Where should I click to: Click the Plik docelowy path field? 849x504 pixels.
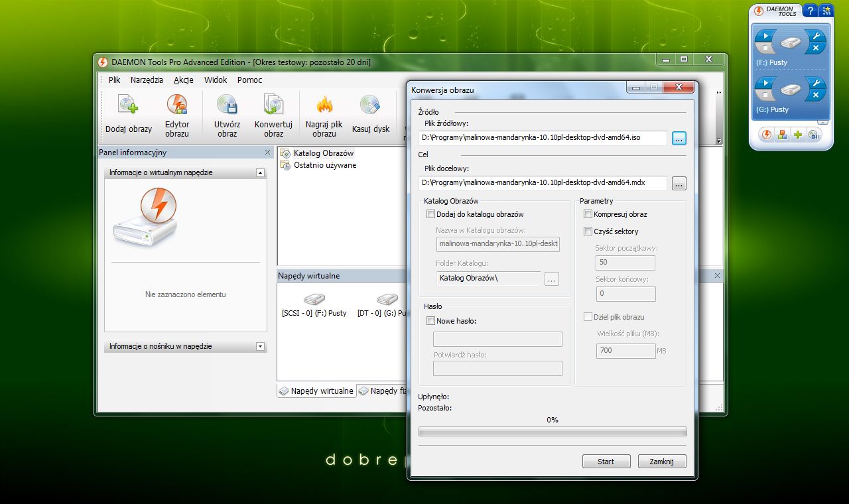click(x=543, y=183)
